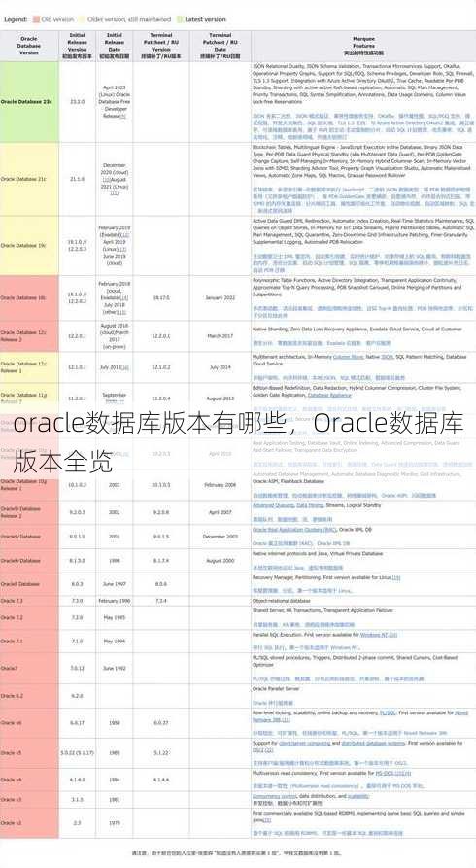
Task: Click the '4.1.4.4' terminal patchset cell
Action: [x=161, y=780]
